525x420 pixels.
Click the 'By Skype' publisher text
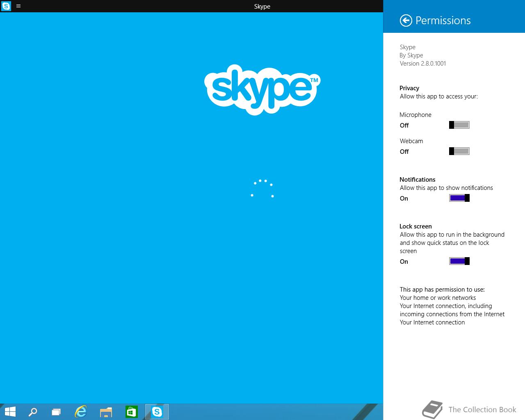click(411, 55)
